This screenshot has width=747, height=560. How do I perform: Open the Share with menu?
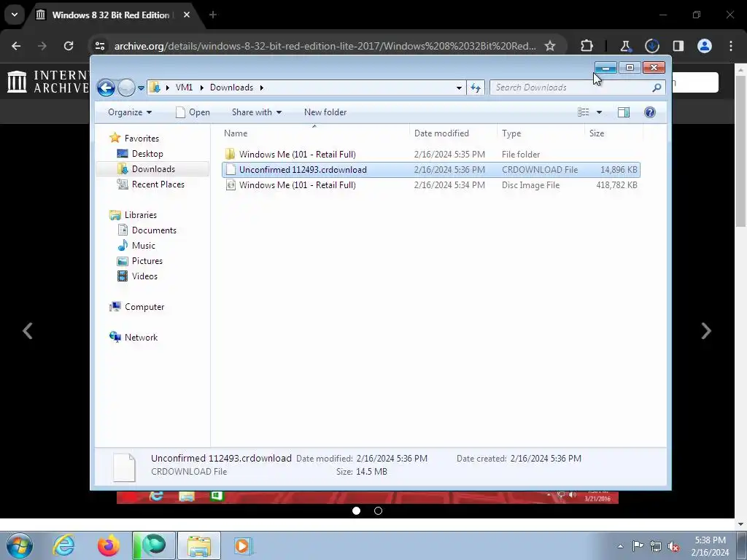tap(257, 112)
